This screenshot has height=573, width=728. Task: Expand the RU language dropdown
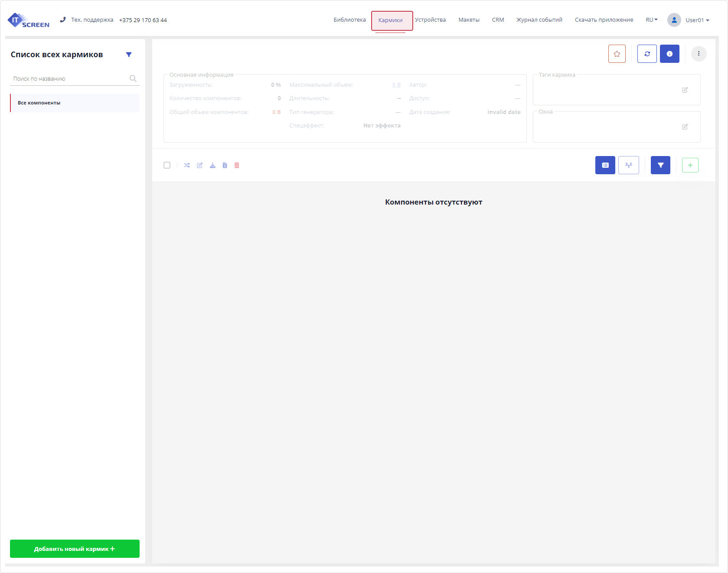click(652, 20)
